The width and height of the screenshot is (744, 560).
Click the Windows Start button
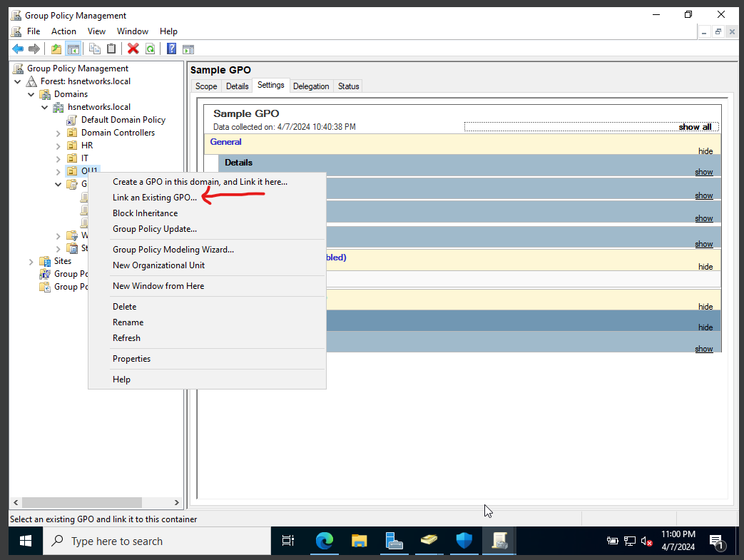point(25,541)
